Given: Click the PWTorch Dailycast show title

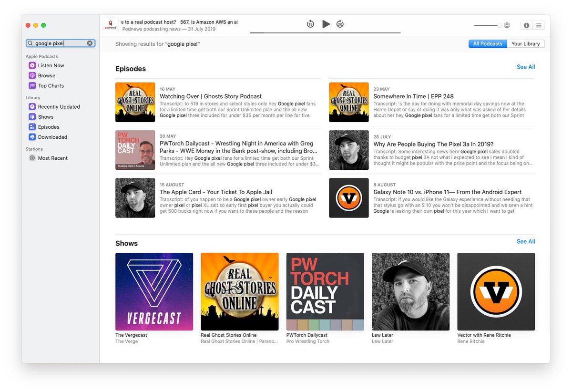Looking at the screenshot, I should tap(307, 335).
